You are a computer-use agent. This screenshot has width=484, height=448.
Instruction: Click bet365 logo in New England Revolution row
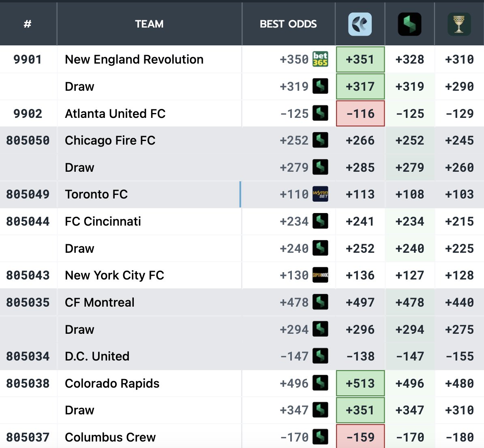click(320, 59)
